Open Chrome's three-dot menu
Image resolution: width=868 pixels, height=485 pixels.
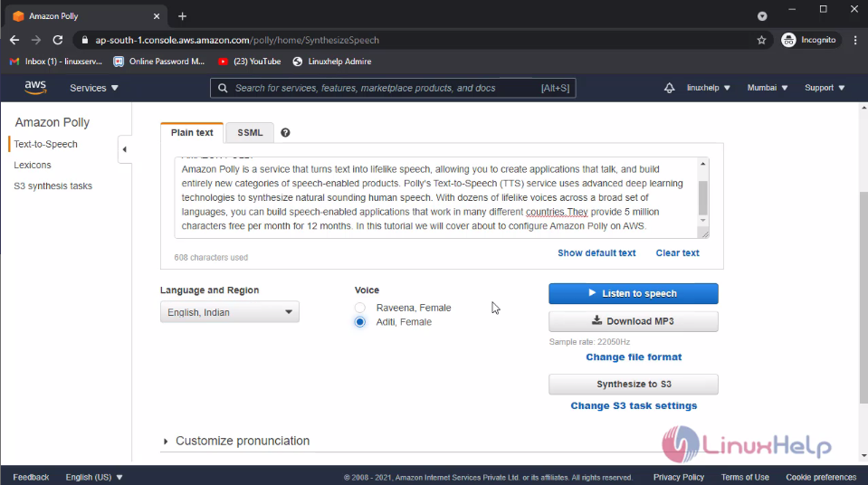pos(855,40)
